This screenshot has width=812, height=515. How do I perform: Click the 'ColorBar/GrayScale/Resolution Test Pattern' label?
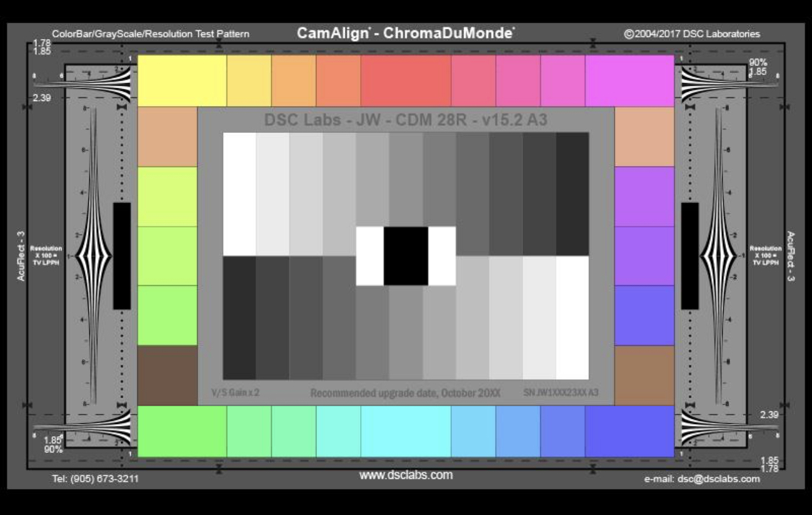pos(150,34)
